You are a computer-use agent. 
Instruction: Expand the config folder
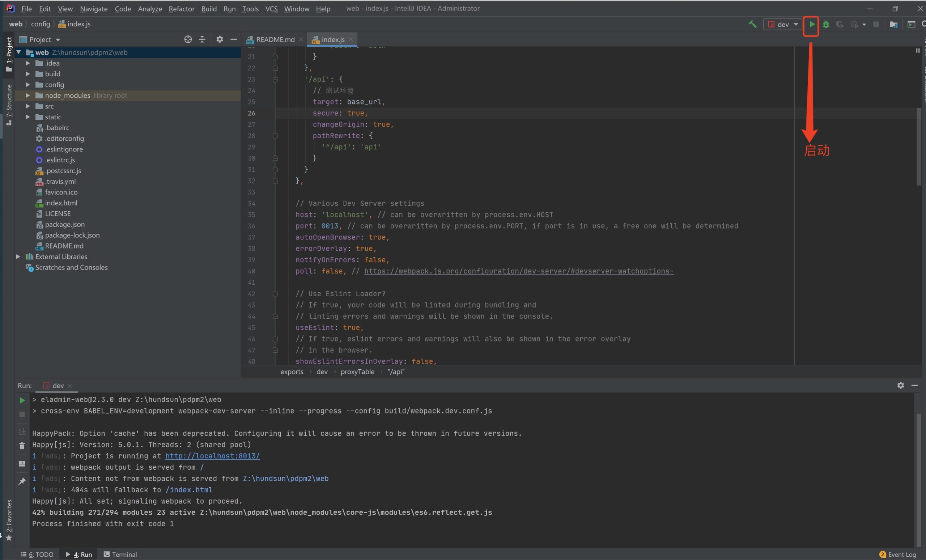(x=28, y=85)
